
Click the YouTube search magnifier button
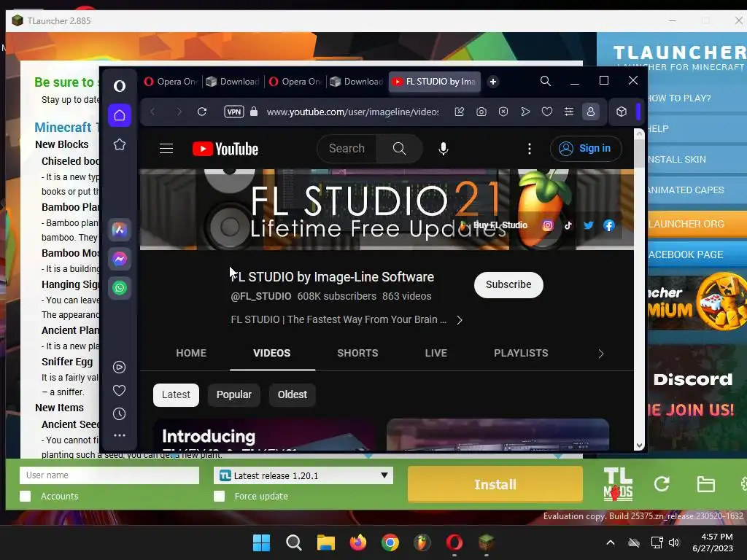399,149
